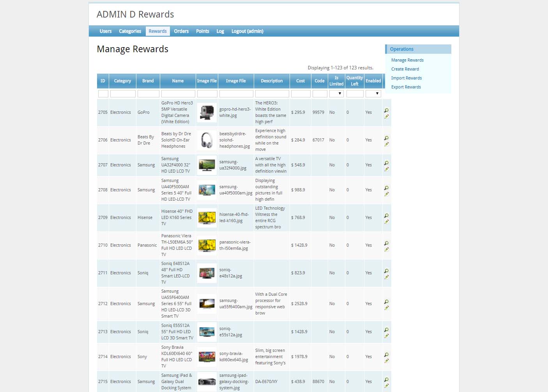Image resolution: width=548 pixels, height=392 pixels.
Task: Open Export Rewards link
Action: [406, 87]
